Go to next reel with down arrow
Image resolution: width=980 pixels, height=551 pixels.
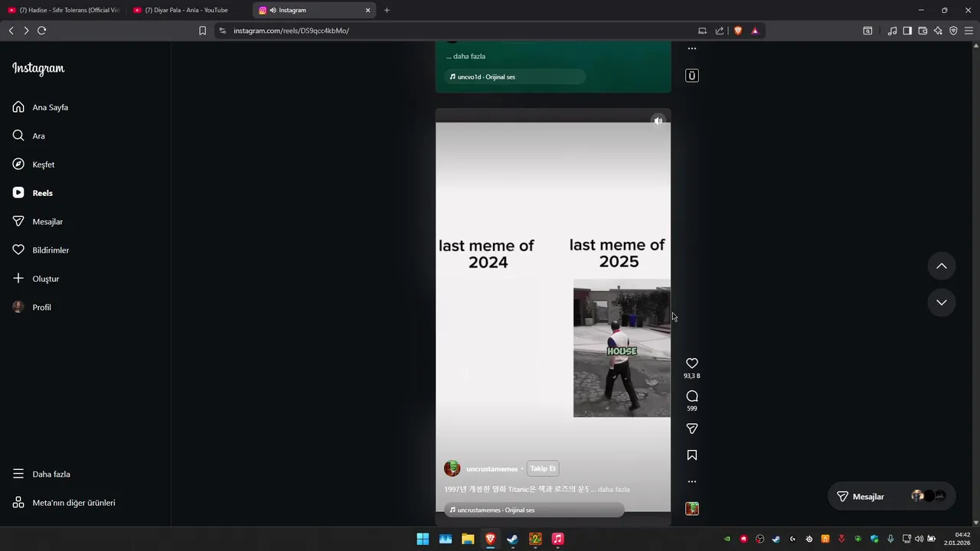942,302
